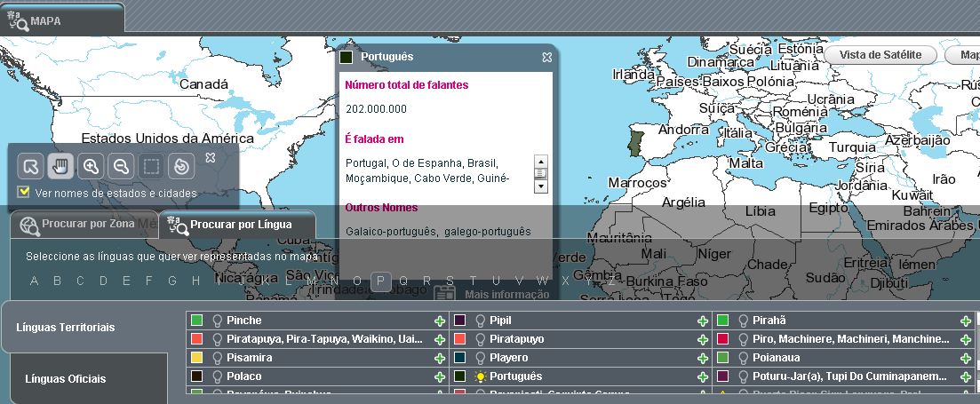Expand Piratapuyo with green plus
980x404 pixels.
703,340
